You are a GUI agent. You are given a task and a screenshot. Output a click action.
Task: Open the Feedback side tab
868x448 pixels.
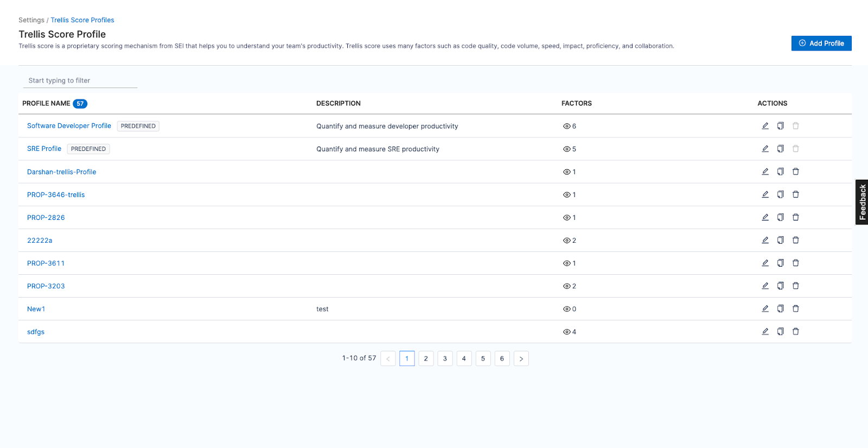tap(861, 202)
